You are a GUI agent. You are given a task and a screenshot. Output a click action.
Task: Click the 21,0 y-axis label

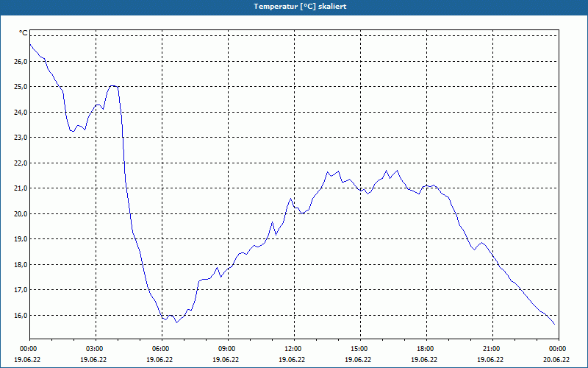pyautogui.click(x=21, y=188)
